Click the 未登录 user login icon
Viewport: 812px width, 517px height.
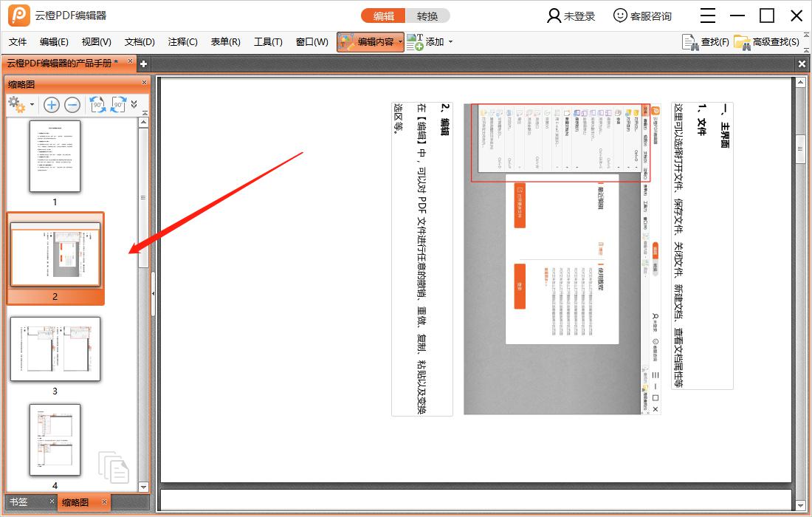(x=554, y=16)
